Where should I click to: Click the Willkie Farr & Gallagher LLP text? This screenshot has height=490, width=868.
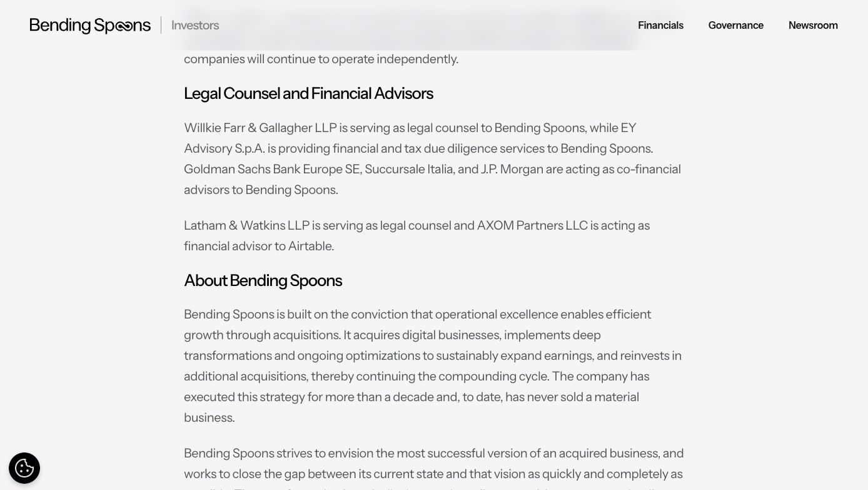click(260, 128)
